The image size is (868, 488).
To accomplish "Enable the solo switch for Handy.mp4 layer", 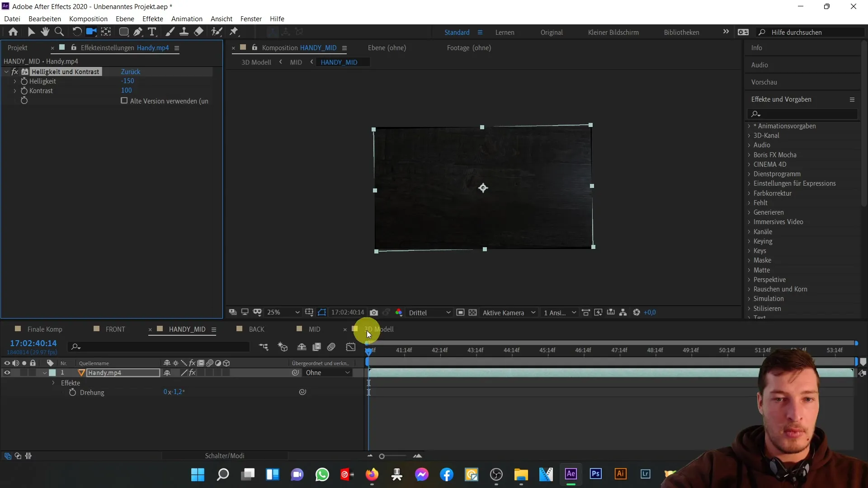I will (24, 372).
